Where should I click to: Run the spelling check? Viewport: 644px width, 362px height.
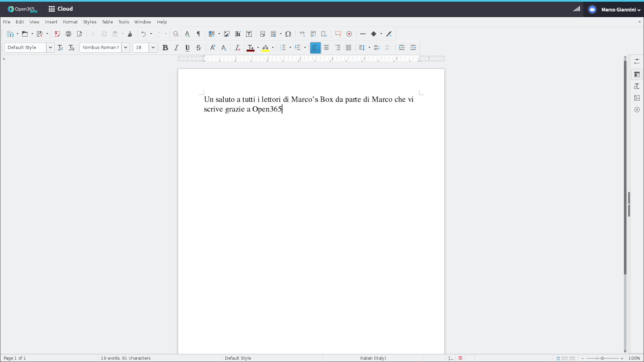tap(187, 34)
